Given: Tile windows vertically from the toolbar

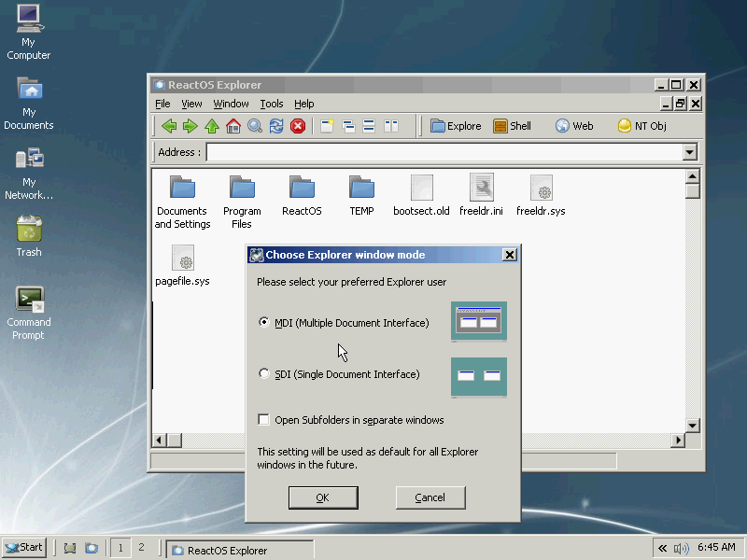Looking at the screenshot, I should (x=391, y=126).
